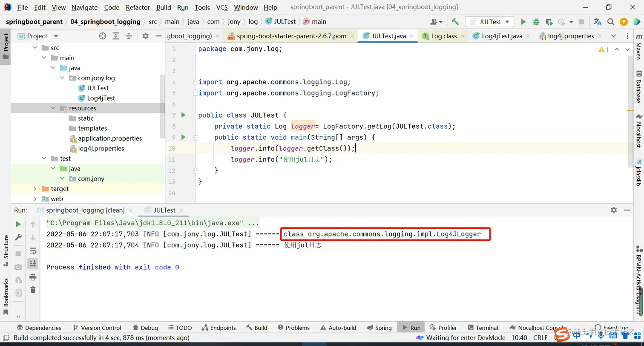This screenshot has width=644, height=346.
Task: Close the JULTest run tab
Action: 181,210
